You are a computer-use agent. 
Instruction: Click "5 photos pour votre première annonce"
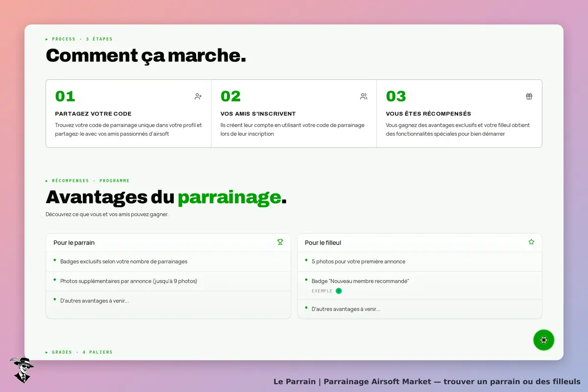[359, 262]
